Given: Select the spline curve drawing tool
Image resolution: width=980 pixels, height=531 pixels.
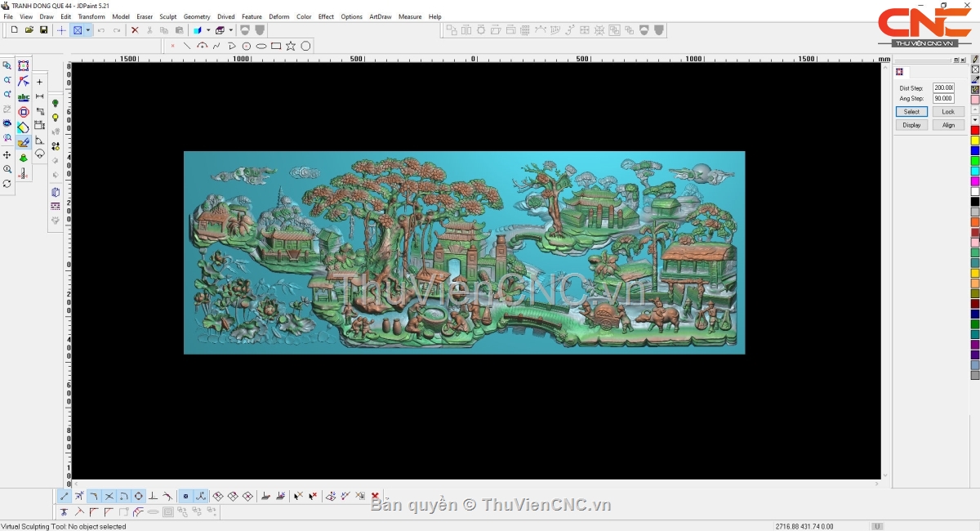Looking at the screenshot, I should coord(216,46).
